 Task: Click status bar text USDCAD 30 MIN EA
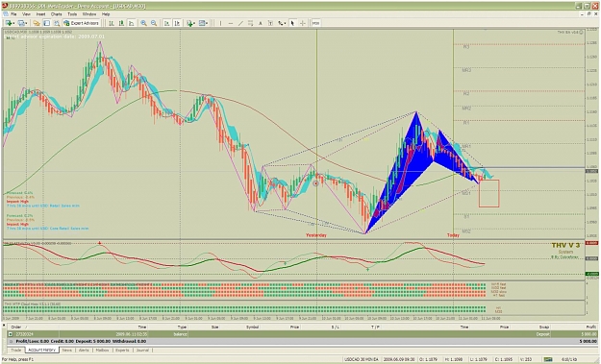(361, 359)
